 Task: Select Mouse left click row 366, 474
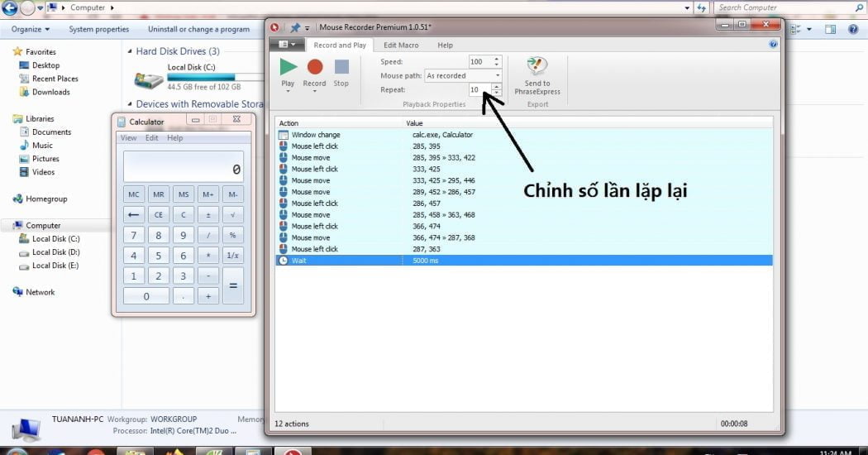(523, 226)
